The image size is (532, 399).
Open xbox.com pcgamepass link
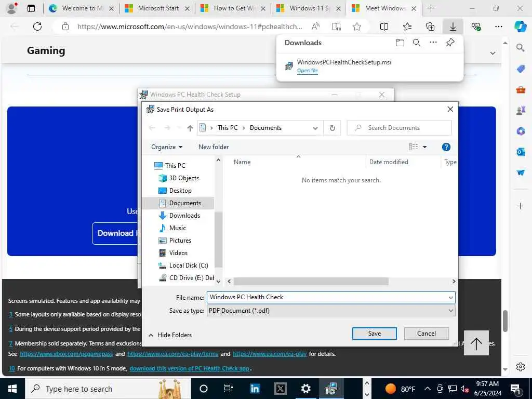(66, 354)
